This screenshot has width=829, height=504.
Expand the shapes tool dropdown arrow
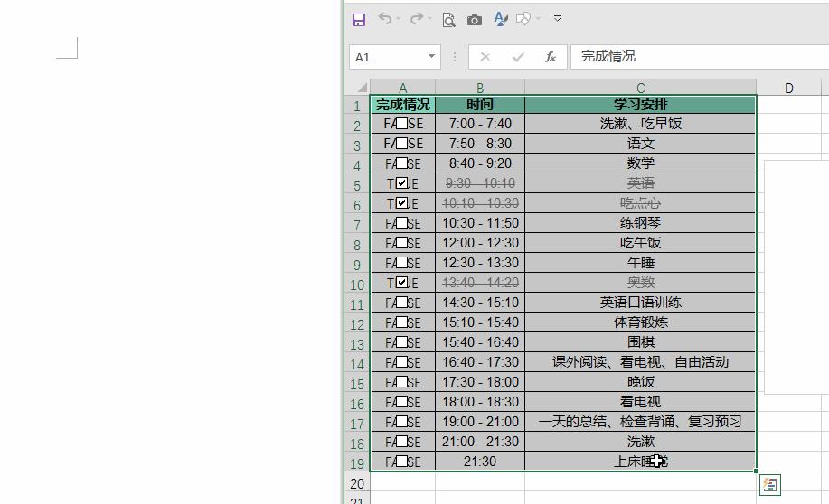538,19
